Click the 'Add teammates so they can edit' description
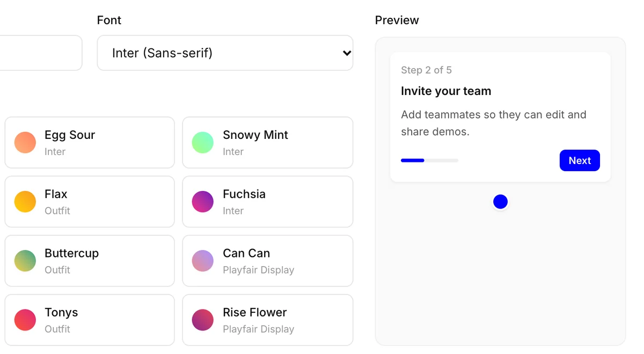Screen dimensions: 644x354 493,123
